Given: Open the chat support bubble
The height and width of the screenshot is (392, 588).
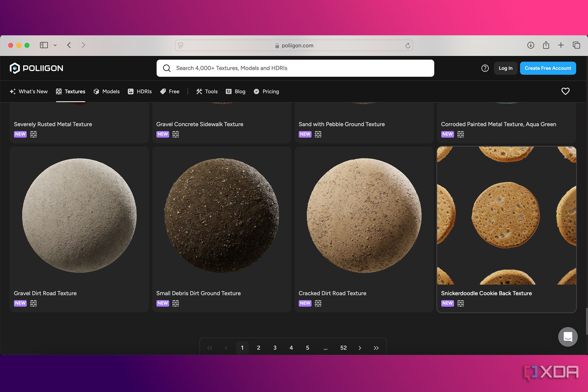Looking at the screenshot, I should coord(568,337).
